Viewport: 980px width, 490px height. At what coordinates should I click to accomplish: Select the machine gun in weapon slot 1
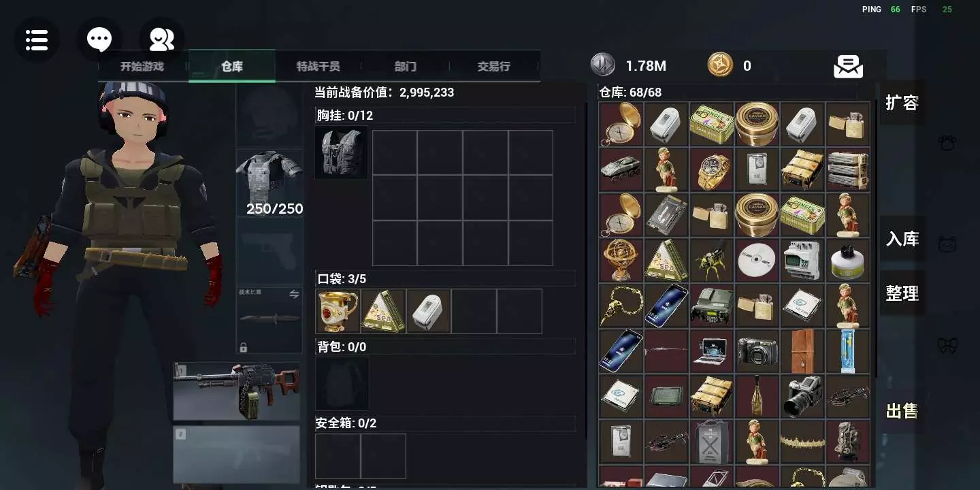236,391
